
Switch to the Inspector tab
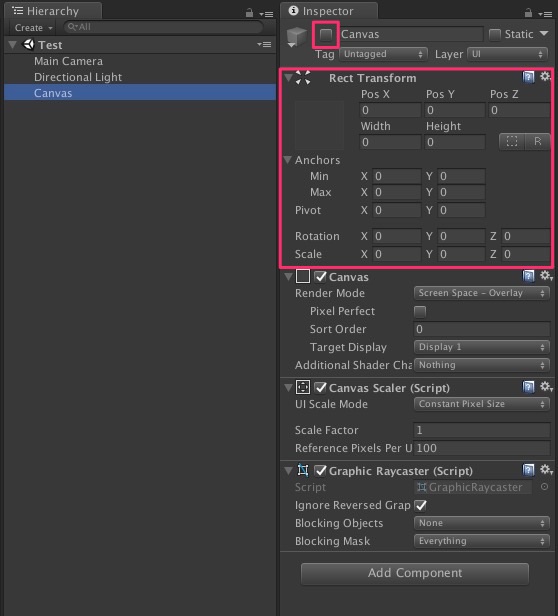pos(329,11)
